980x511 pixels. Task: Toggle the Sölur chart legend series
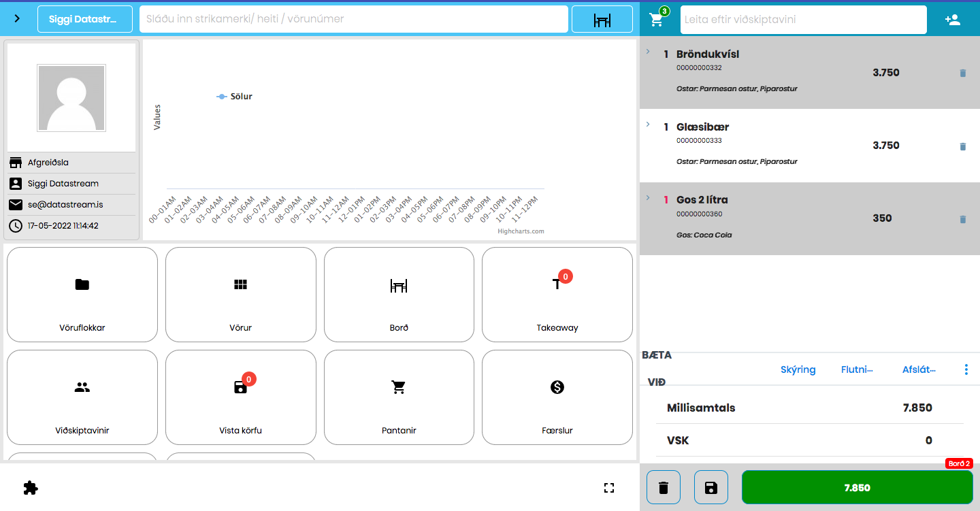(x=235, y=97)
